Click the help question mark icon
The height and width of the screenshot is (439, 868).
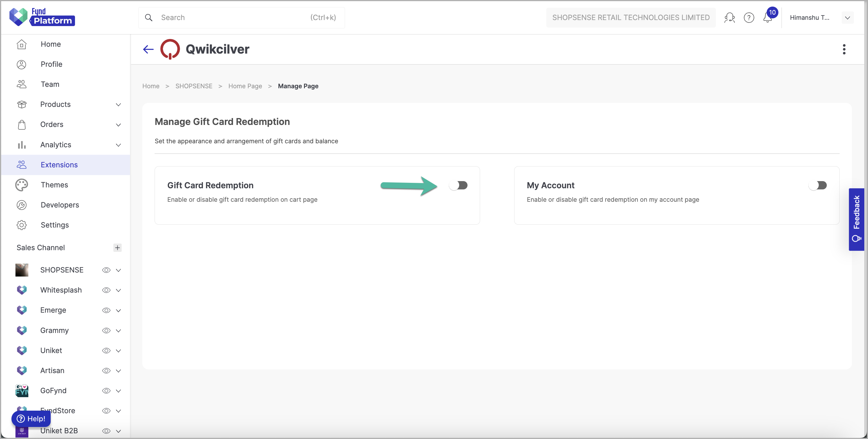tap(749, 17)
